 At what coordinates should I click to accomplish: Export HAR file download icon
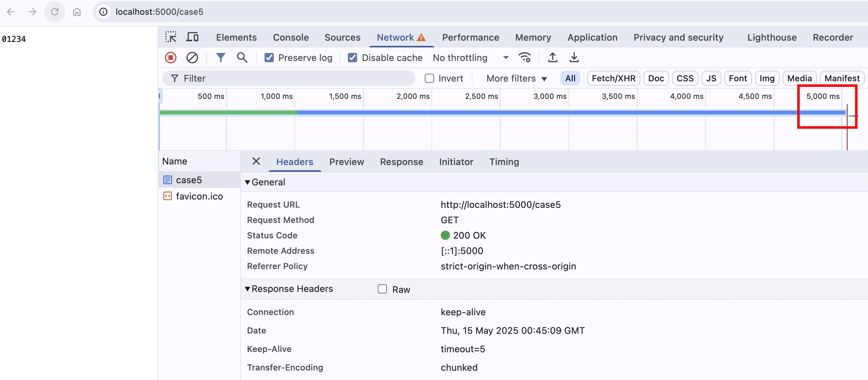(574, 58)
